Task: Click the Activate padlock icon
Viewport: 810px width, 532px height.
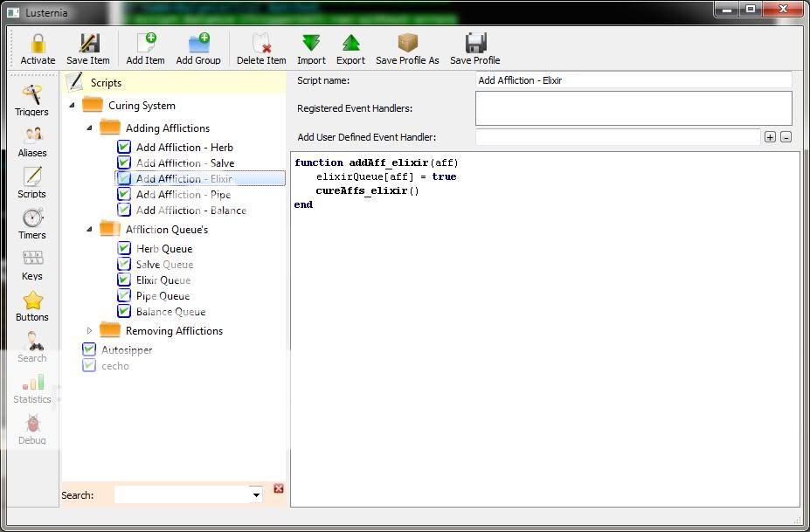Action: (38, 44)
